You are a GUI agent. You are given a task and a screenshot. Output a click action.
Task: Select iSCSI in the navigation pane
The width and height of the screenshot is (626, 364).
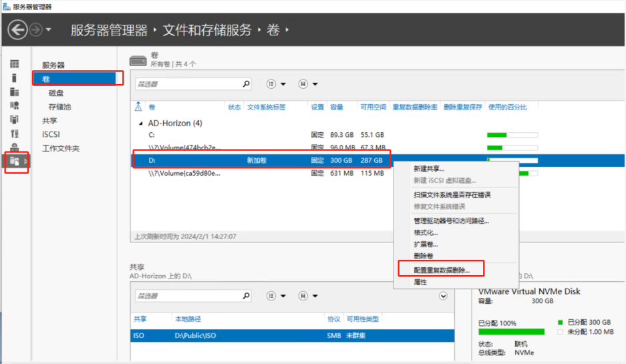(51, 134)
